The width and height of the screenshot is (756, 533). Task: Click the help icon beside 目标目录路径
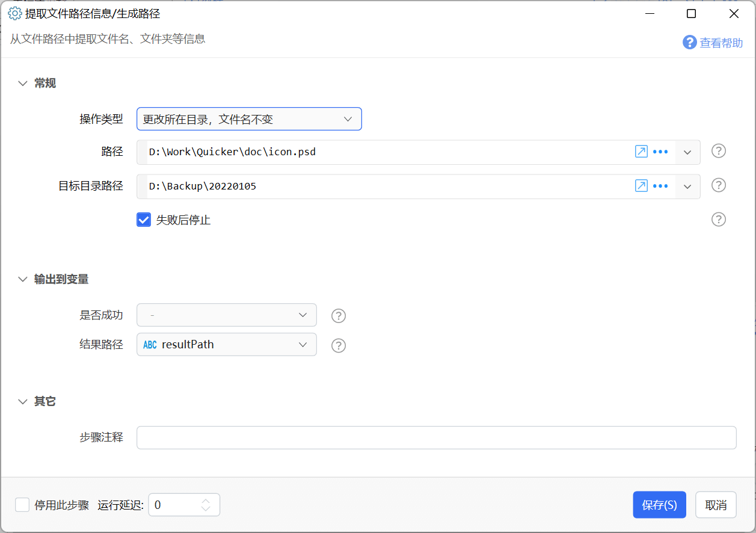tap(718, 185)
